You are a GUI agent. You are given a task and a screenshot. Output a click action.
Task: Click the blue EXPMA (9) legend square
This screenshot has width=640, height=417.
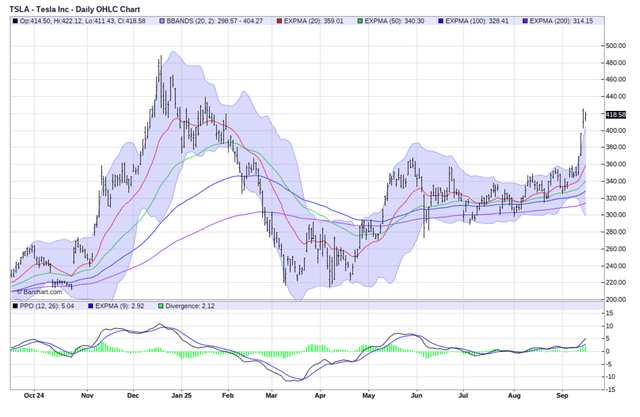coord(91,306)
